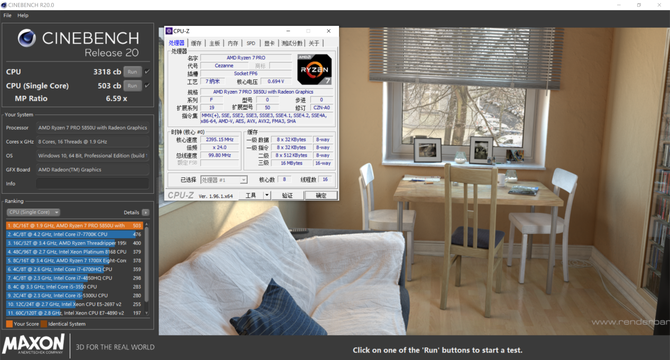Image resolution: width=670 pixels, height=360 pixels.
Task: Switch to the SPD tab in CPU-Z
Action: point(251,43)
